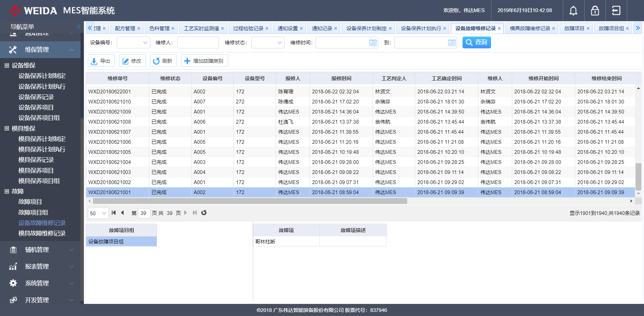Reload the table using pagination refresh icon
This screenshot has width=644, height=316.
tap(204, 213)
